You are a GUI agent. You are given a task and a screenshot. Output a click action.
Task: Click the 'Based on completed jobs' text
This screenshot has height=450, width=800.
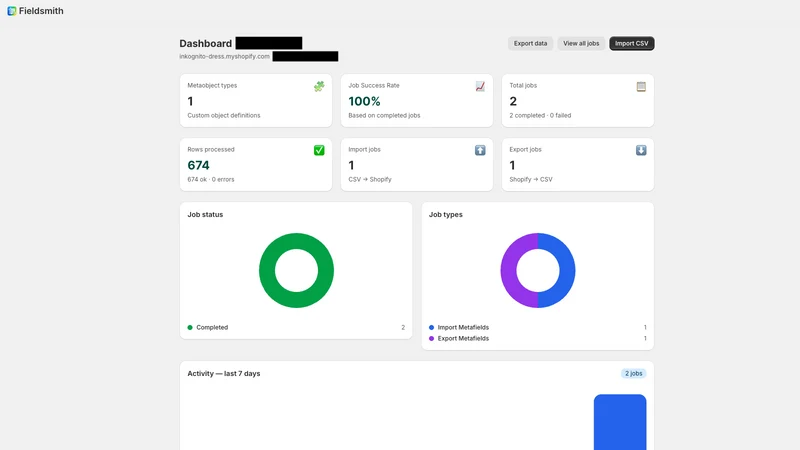384,115
